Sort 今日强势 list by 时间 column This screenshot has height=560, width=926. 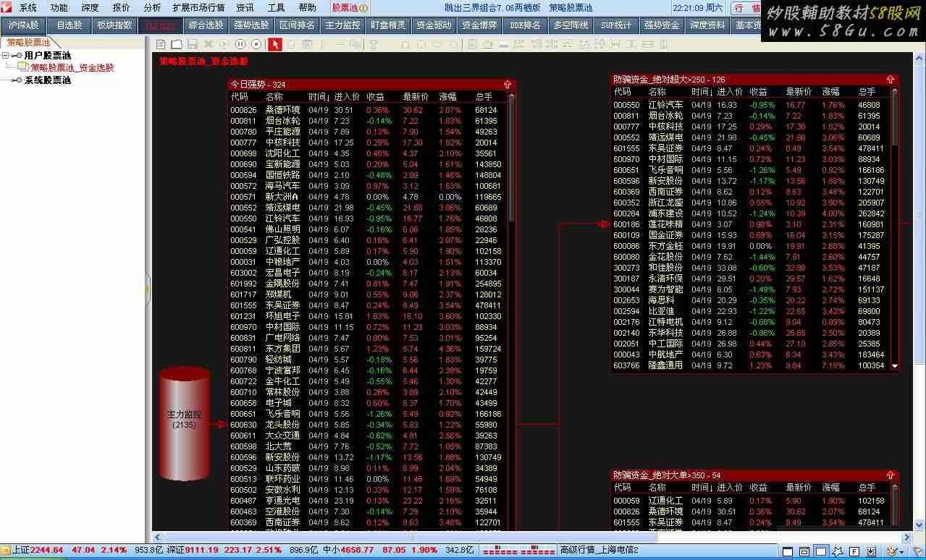319,97
